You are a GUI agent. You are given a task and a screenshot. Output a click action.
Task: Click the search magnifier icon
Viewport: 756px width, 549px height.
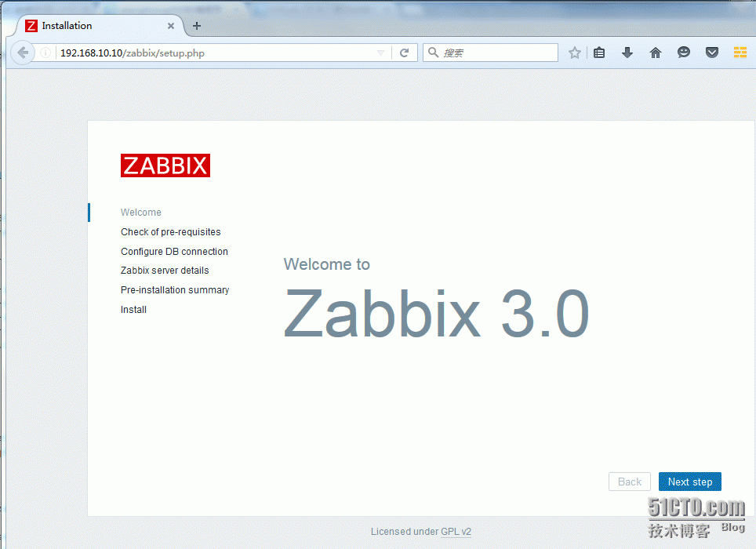(x=434, y=52)
